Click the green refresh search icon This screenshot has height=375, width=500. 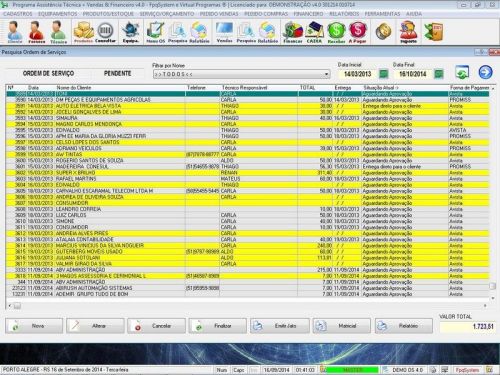pos(462,72)
